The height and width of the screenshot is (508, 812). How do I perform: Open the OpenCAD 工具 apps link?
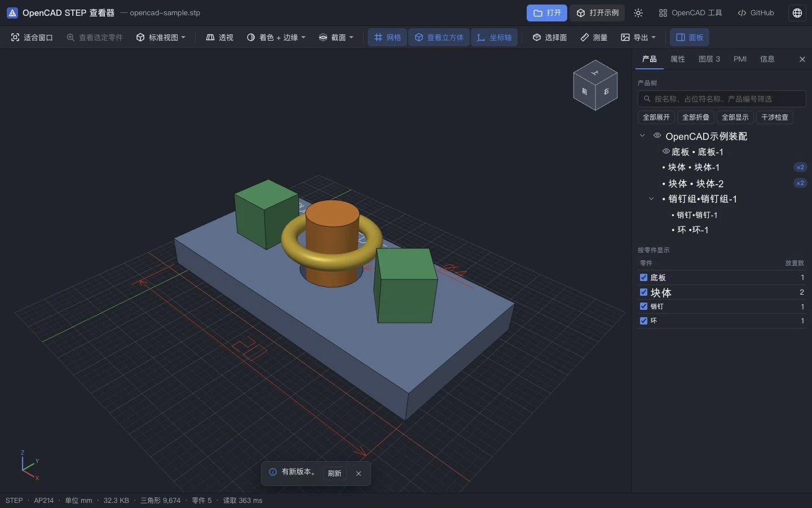pyautogui.click(x=690, y=13)
